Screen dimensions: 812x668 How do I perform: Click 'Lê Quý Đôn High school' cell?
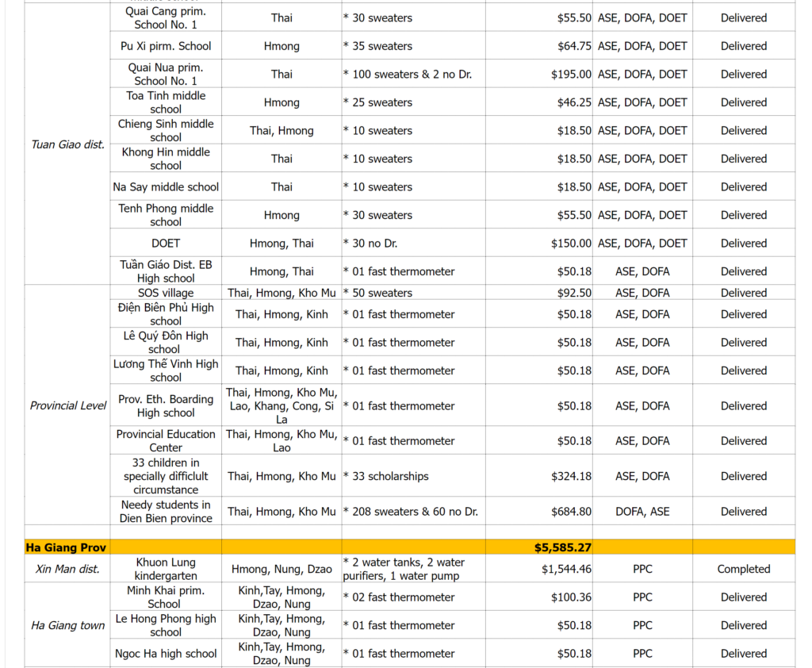[x=166, y=342]
